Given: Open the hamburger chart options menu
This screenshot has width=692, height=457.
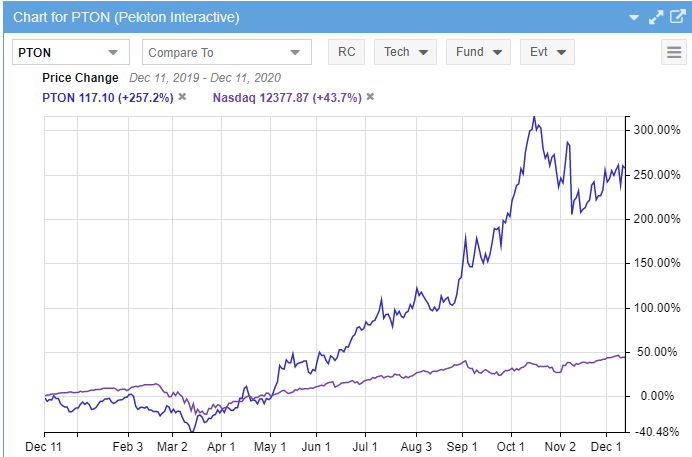Looking at the screenshot, I should pos(673,52).
